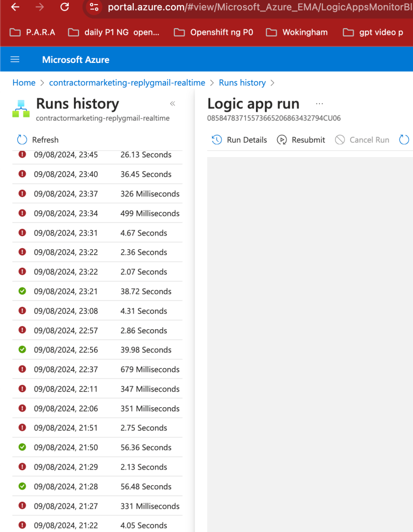Click failed status icon for 23:45 run
413x532 pixels.
tap(22, 154)
